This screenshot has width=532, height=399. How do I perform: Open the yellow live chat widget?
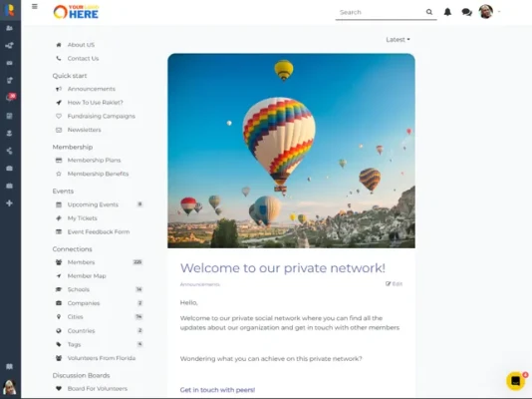pyautogui.click(x=515, y=381)
